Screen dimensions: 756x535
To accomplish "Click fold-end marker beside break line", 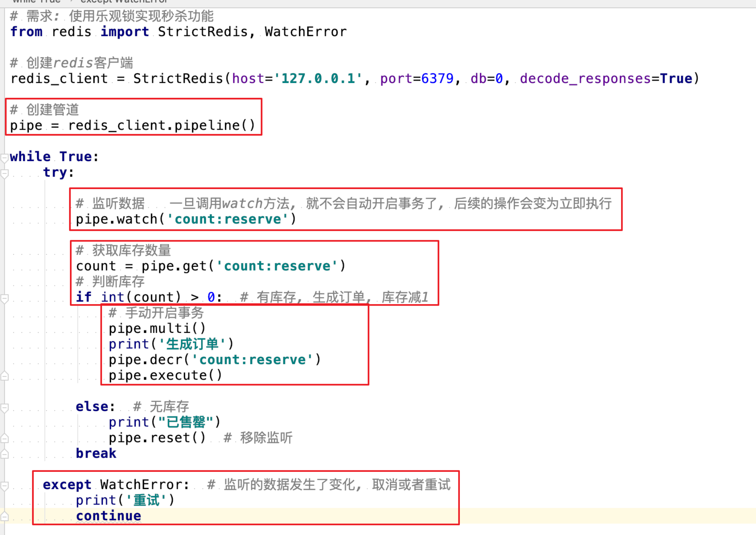I will [x=4, y=454].
